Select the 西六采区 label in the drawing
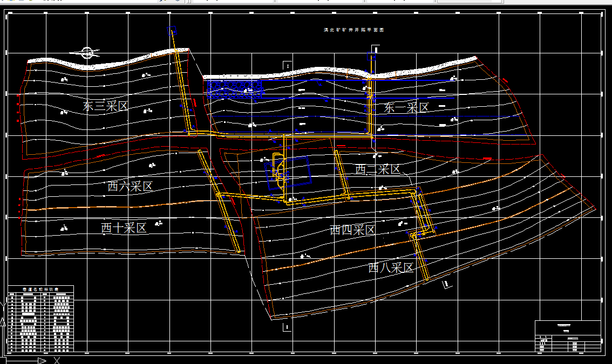 pyautogui.click(x=130, y=186)
